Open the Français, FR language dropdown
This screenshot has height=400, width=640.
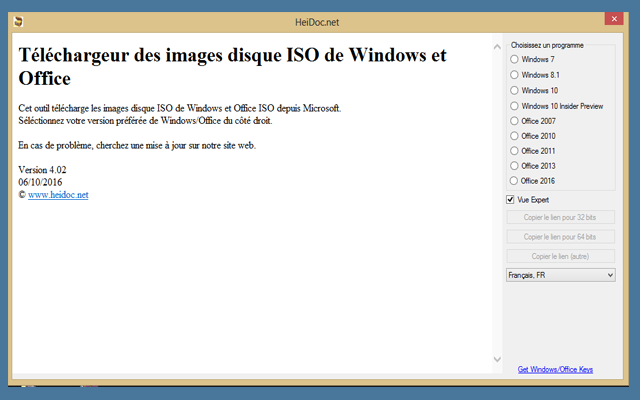[x=560, y=275]
